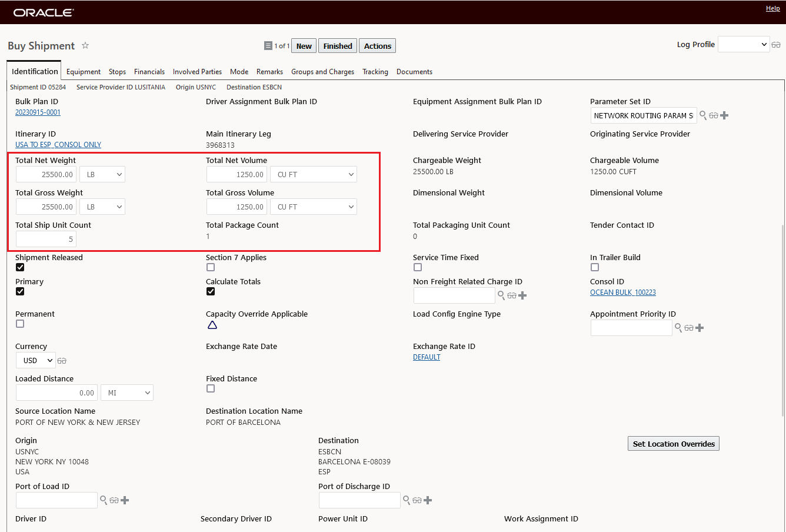
Task: Open the Total Gross Volume unit dropdown
Action: point(314,207)
